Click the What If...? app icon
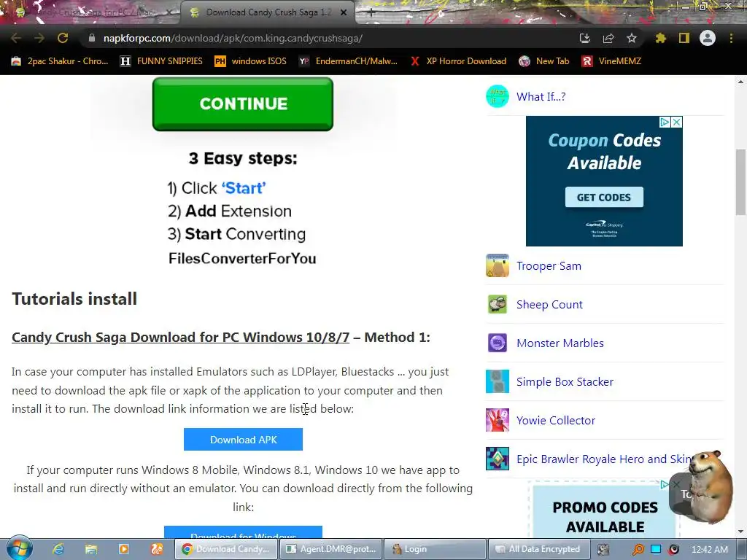The width and height of the screenshot is (747, 560). click(x=498, y=96)
